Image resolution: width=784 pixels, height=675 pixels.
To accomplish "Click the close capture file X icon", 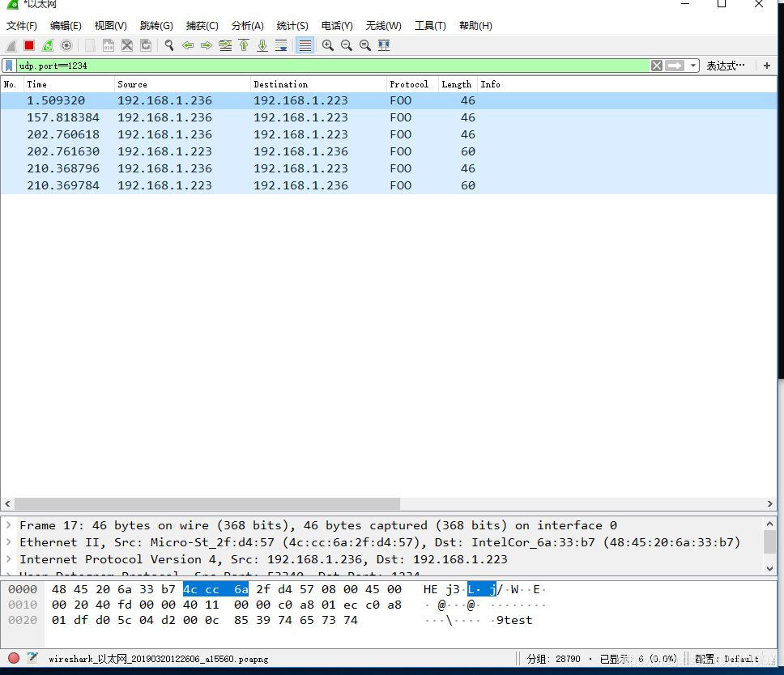I will click(x=127, y=45).
